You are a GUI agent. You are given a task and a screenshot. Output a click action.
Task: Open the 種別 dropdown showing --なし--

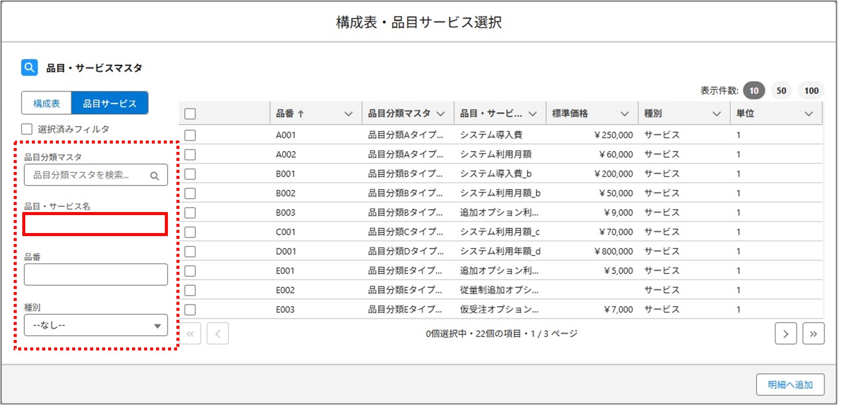95,325
